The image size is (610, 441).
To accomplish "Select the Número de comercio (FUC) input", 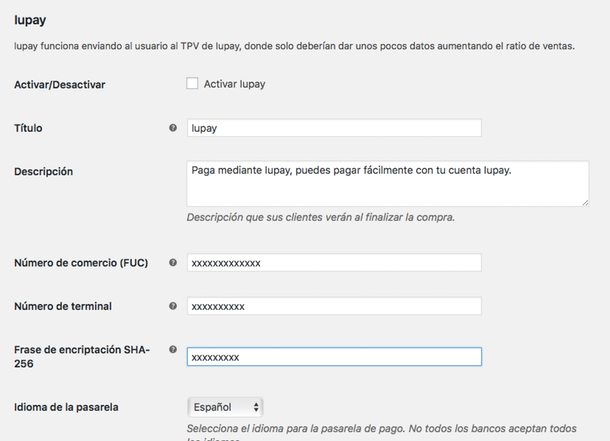I will (334, 262).
